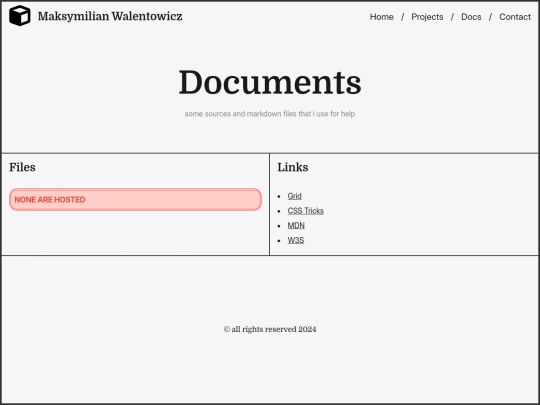
Task: Click the Files section heading
Action: tap(22, 167)
